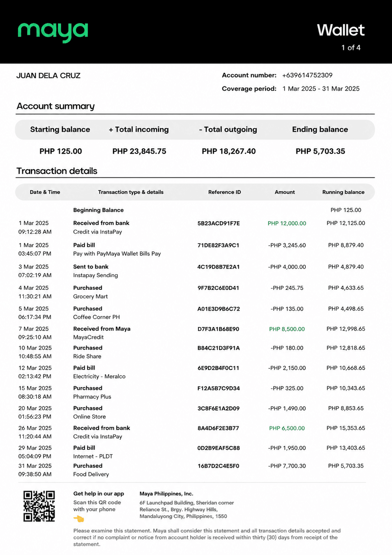
Task: Click the Ending balance header
Action: [x=320, y=129]
